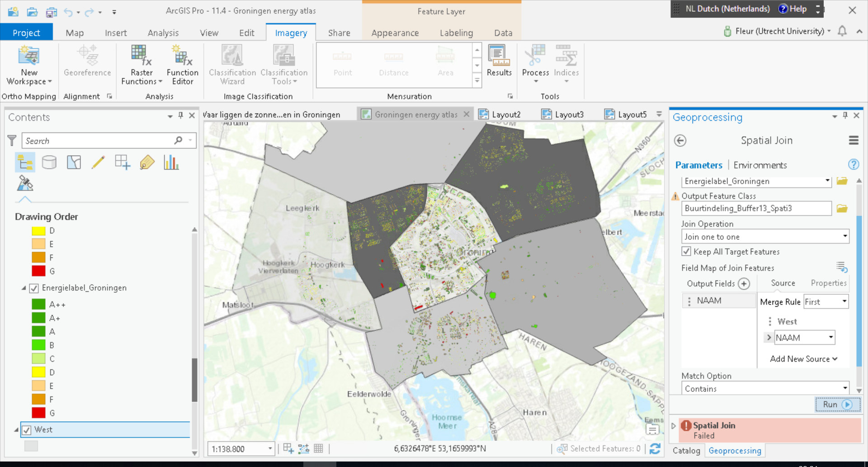Add an output field with plus icon

pyautogui.click(x=744, y=284)
